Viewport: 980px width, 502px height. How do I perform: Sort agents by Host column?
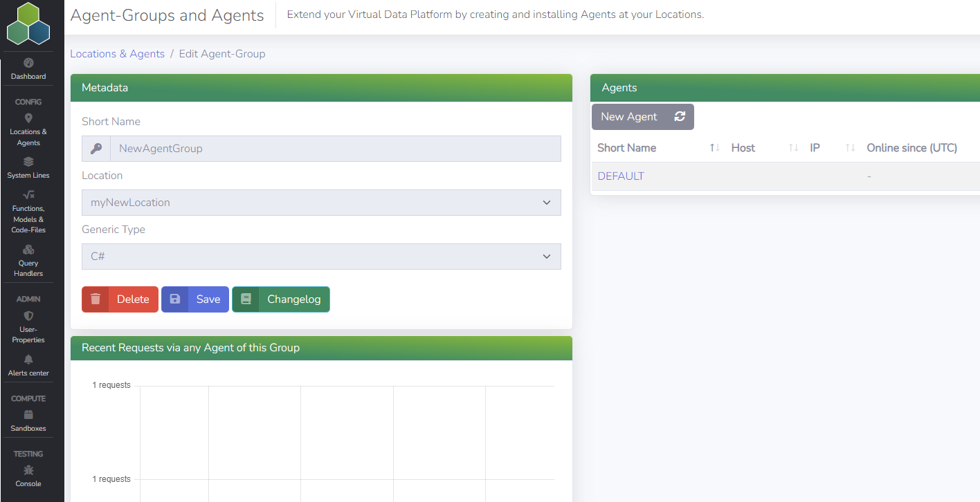pyautogui.click(x=793, y=147)
